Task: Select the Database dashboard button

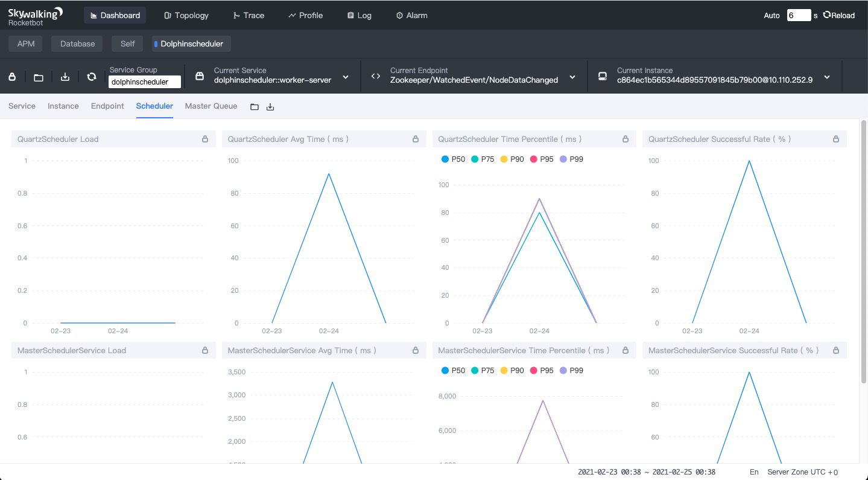Action: (x=77, y=43)
